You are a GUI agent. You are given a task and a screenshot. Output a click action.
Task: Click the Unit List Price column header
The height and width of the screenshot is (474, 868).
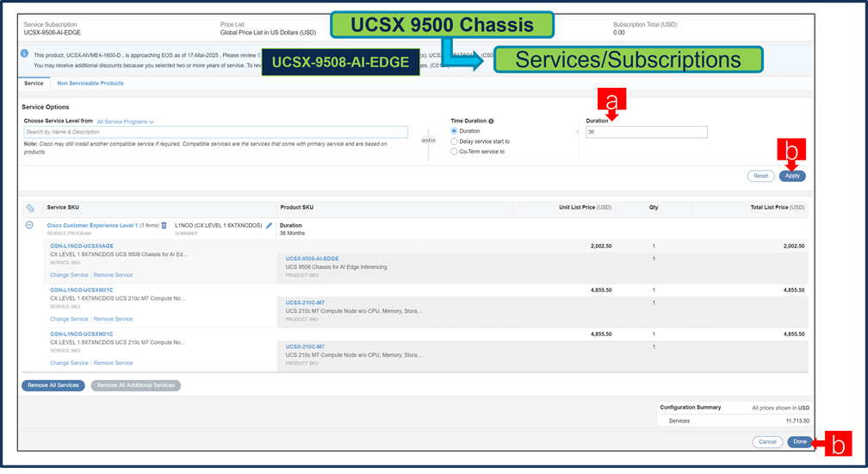tap(586, 208)
